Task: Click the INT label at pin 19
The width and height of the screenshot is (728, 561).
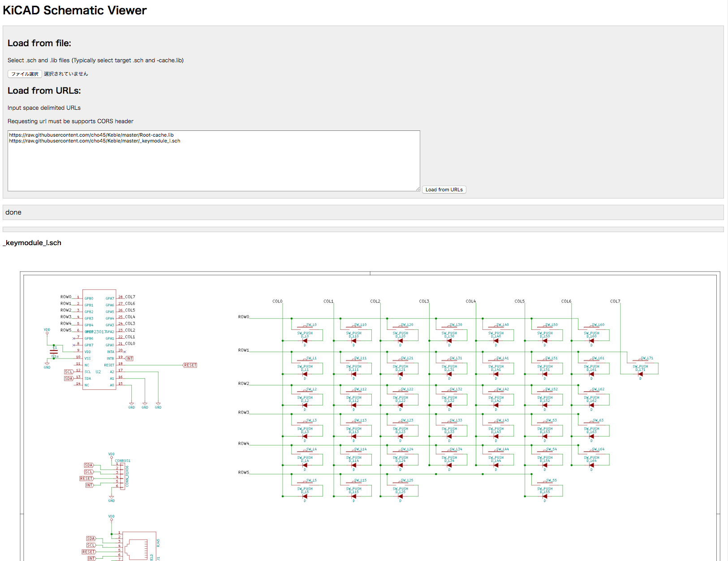Action: click(129, 358)
